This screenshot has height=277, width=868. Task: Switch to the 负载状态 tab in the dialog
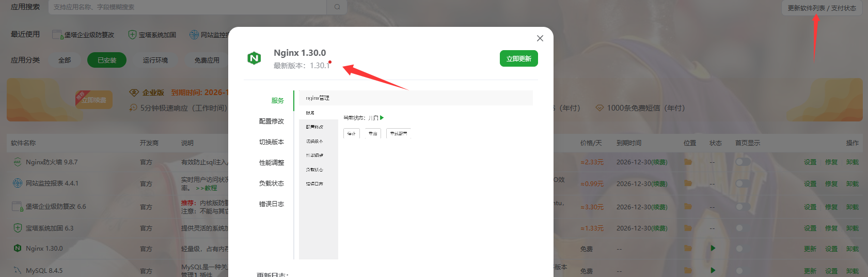tap(272, 183)
